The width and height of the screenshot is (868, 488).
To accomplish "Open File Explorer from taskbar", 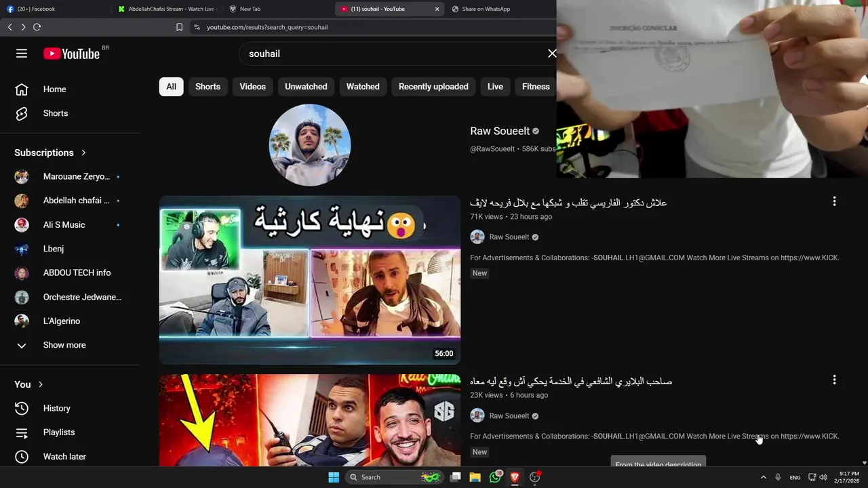I will [475, 477].
